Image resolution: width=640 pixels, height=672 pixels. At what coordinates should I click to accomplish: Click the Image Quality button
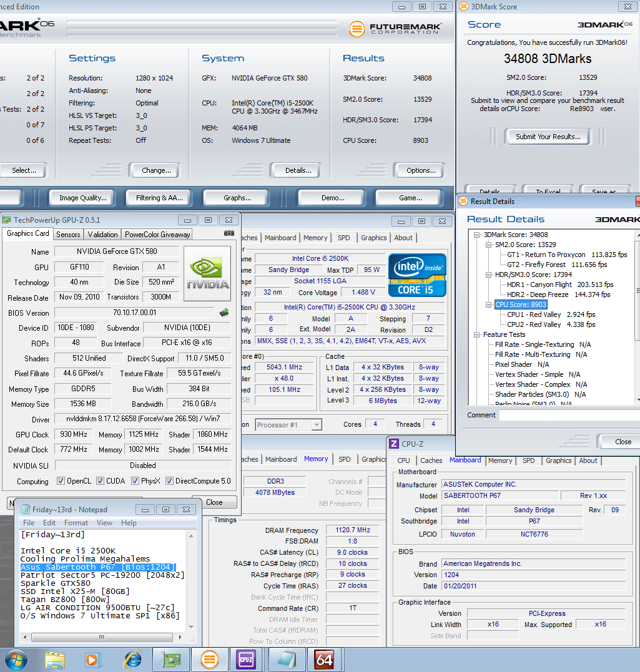(82, 198)
